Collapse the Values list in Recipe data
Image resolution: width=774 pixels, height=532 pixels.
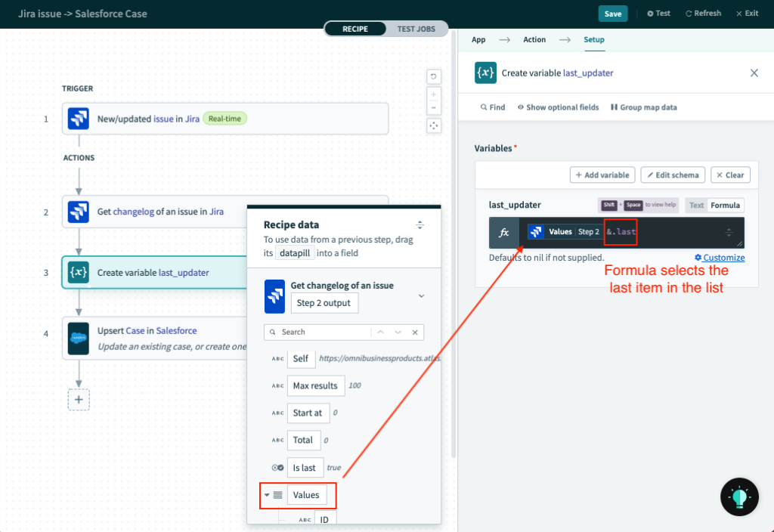click(268, 496)
